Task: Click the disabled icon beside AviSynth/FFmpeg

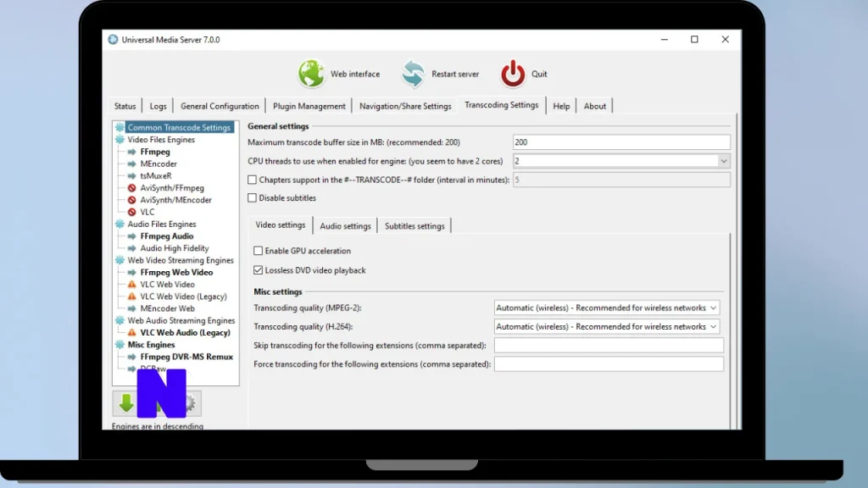Action: pyautogui.click(x=131, y=188)
